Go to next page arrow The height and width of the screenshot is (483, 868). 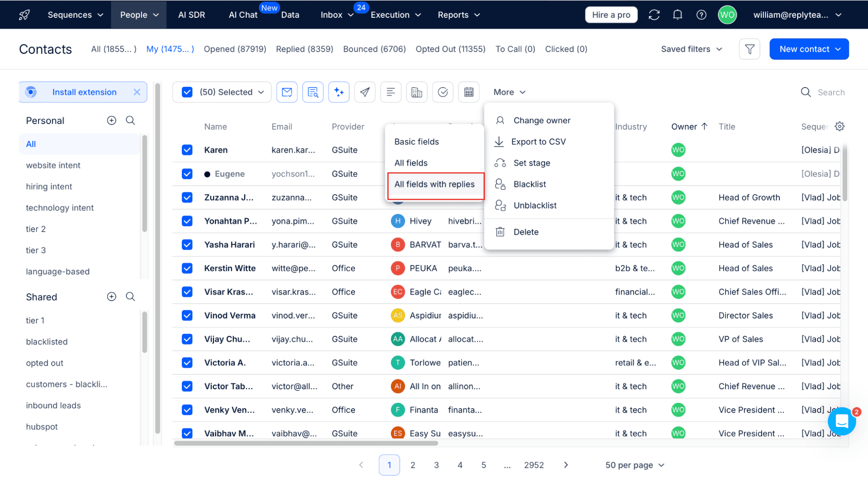click(566, 465)
